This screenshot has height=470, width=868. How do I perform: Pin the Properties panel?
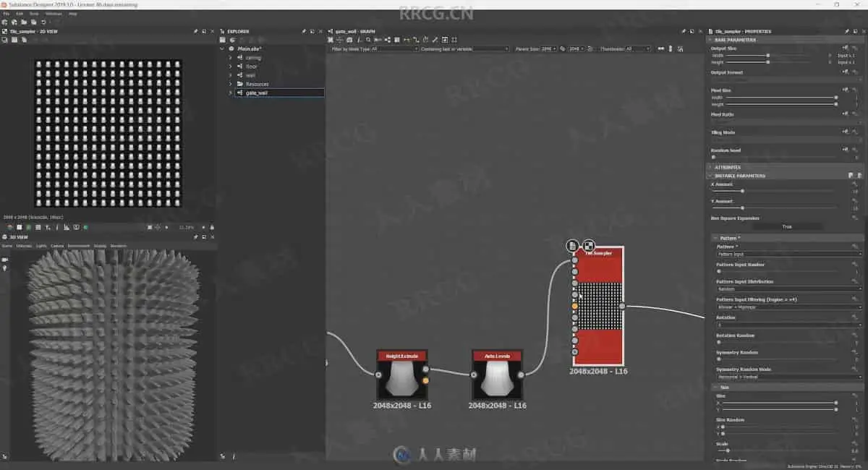tap(847, 31)
